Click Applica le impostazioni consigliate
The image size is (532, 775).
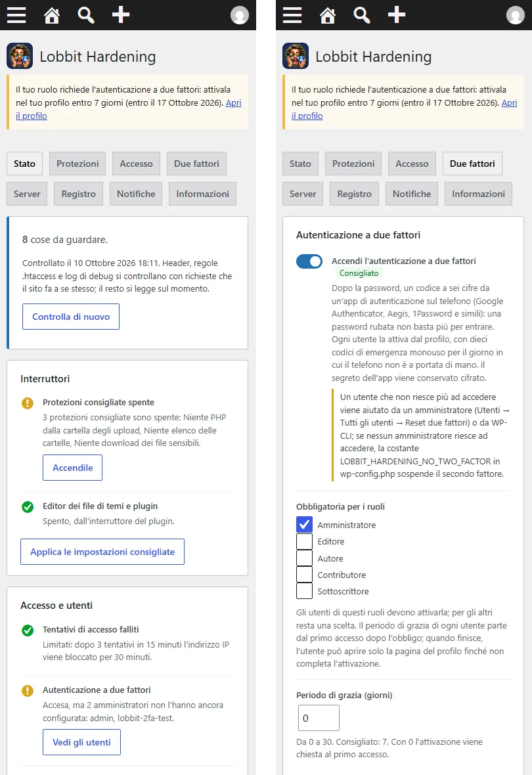(102, 552)
